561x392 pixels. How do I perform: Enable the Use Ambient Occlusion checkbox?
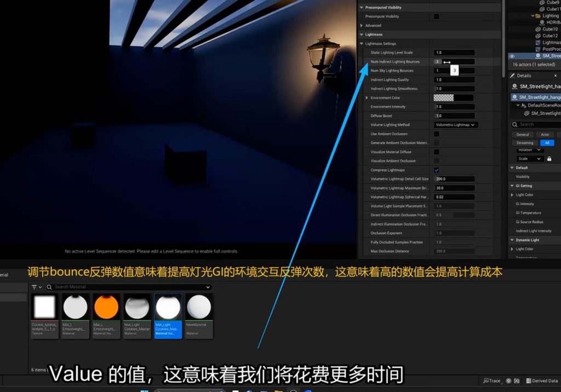437,134
